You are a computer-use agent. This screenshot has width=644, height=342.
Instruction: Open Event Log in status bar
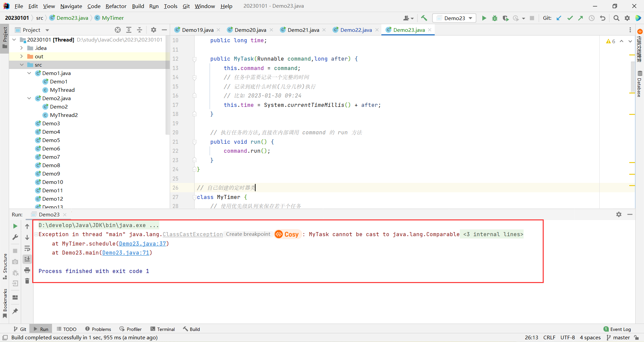(x=617, y=329)
